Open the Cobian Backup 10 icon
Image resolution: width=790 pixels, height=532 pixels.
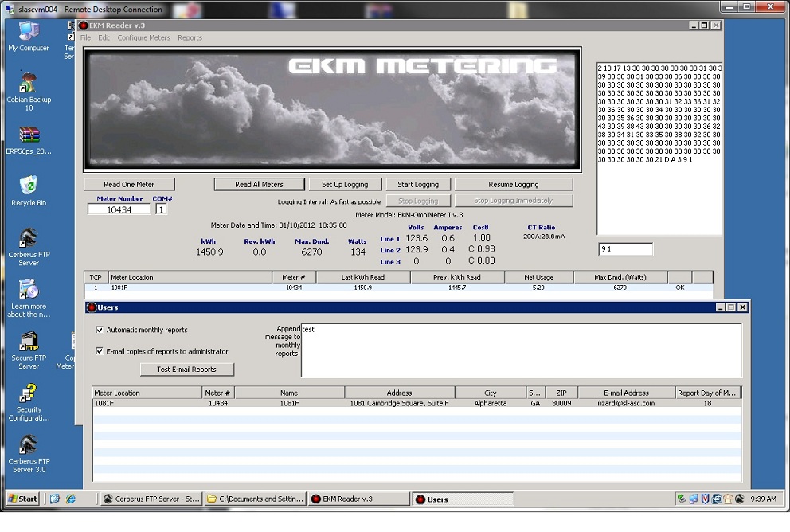[x=29, y=84]
